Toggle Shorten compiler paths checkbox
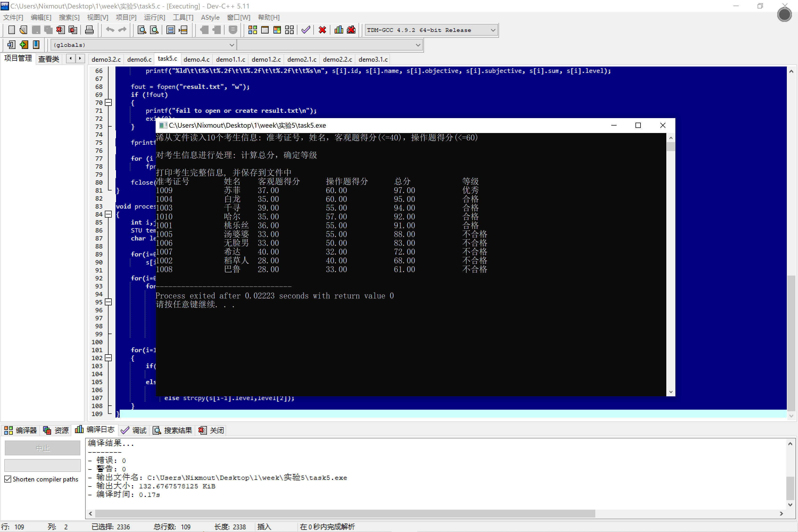The width and height of the screenshot is (798, 532). click(x=8, y=479)
